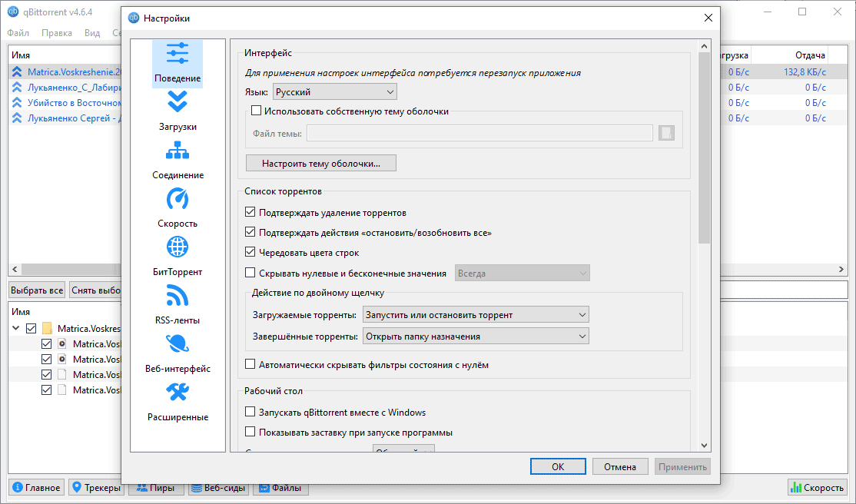Click the settings vertical scrollbar thumb
The height and width of the screenshot is (504, 856).
point(704,148)
